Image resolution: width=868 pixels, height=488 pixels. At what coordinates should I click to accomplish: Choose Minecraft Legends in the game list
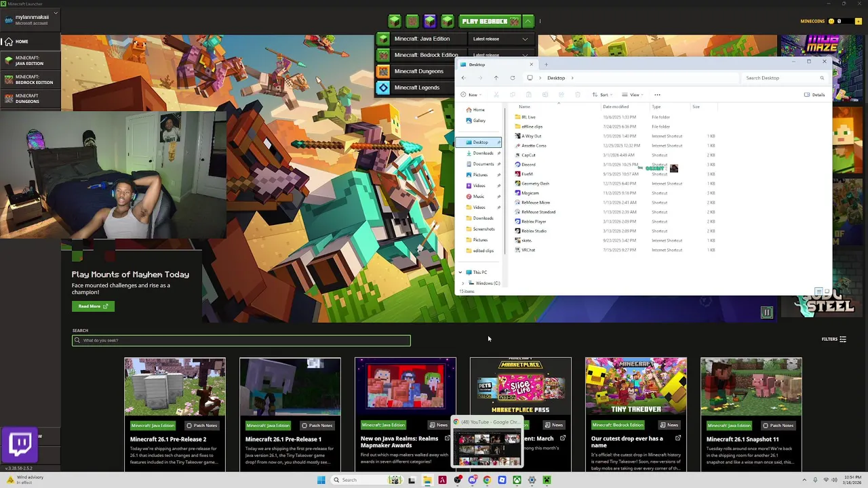[416, 87]
